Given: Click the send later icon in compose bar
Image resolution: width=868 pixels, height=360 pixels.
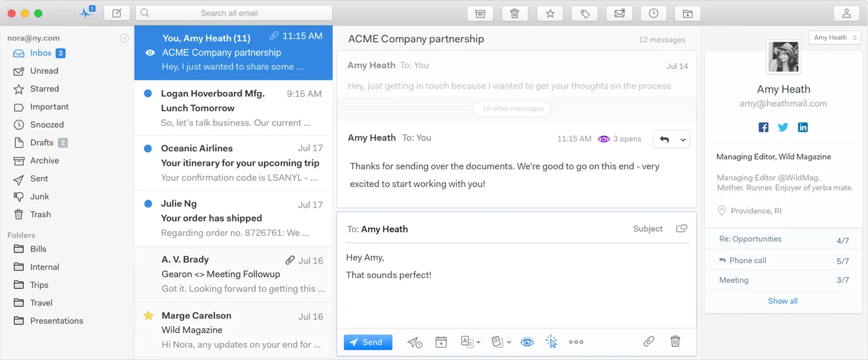Looking at the screenshot, I should tap(414, 342).
